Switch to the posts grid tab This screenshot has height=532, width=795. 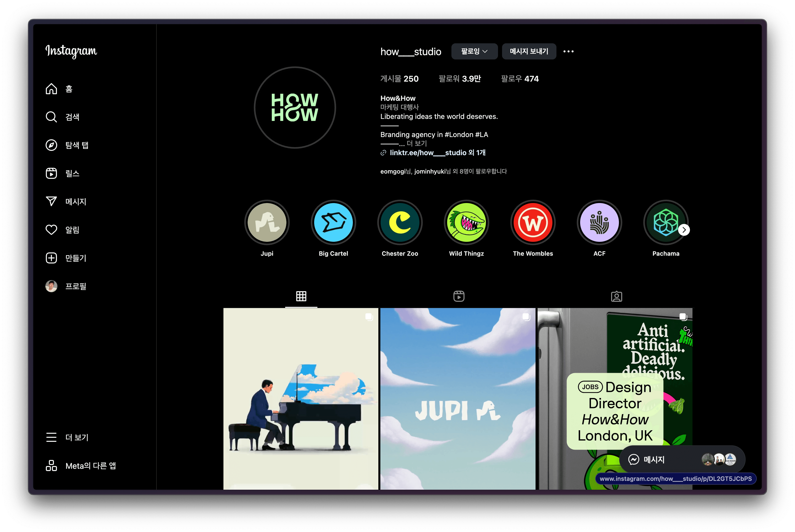tap(301, 296)
